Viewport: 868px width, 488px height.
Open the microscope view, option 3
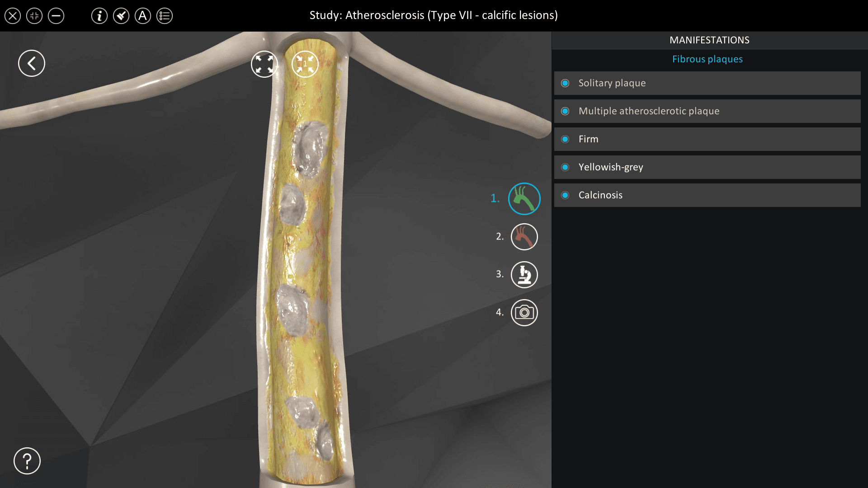tap(524, 275)
